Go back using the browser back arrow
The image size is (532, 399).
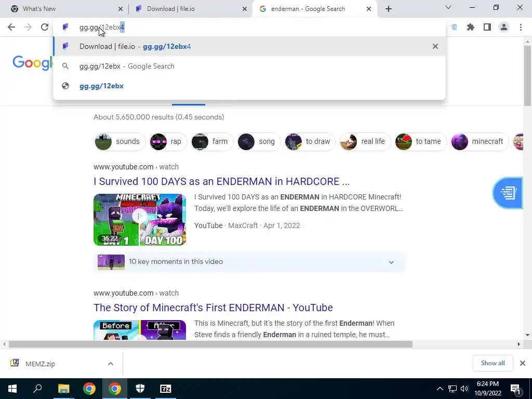(11, 27)
